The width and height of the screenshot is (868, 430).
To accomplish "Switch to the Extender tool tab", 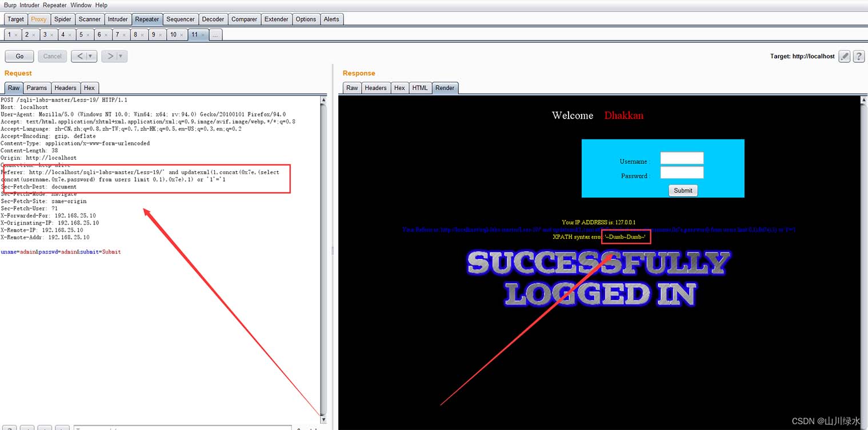I will [x=276, y=19].
